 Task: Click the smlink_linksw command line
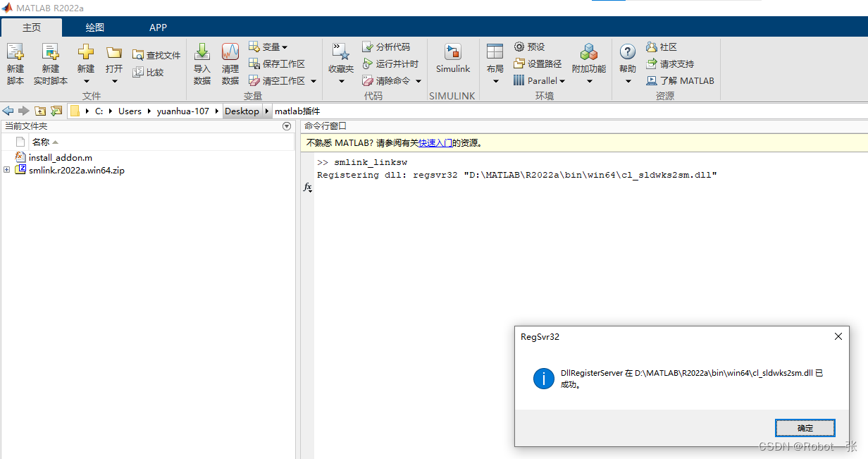tap(371, 163)
